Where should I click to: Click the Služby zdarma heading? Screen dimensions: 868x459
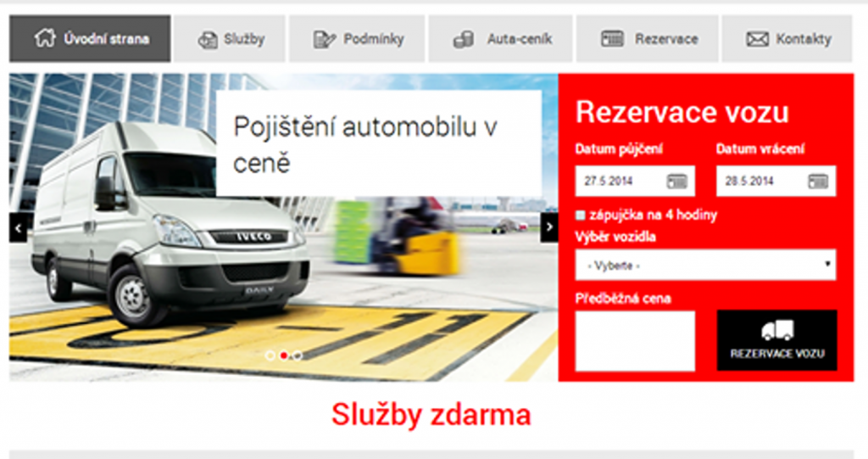431,415
